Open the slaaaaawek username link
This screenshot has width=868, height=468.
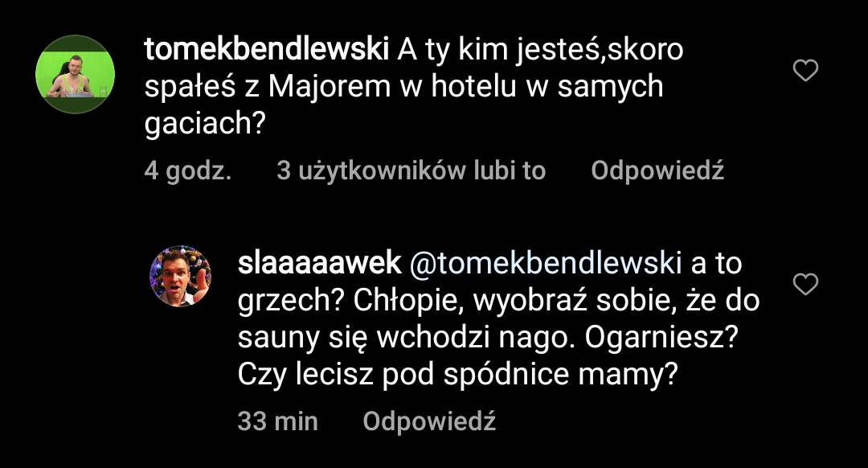click(x=319, y=263)
